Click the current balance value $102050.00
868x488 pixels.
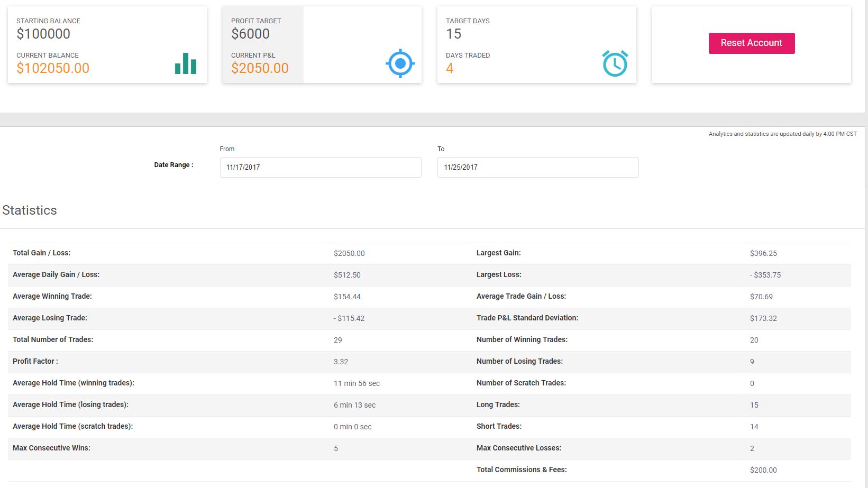click(x=53, y=68)
